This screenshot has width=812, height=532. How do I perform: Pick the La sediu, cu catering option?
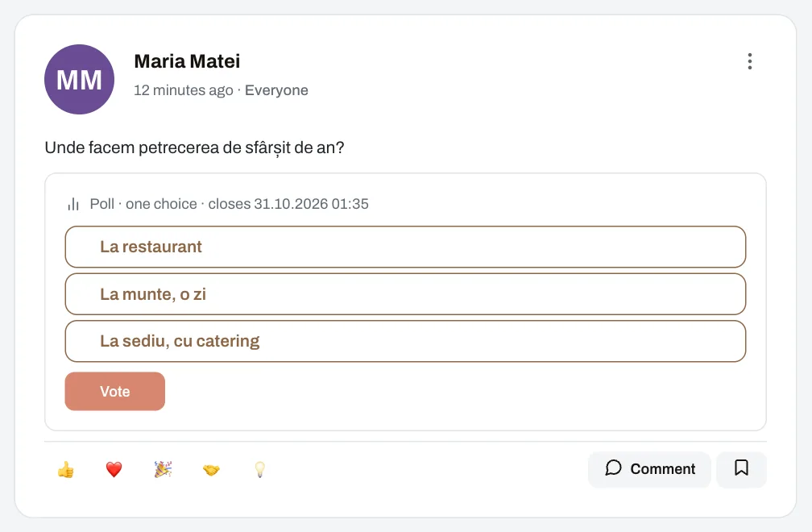405,342
